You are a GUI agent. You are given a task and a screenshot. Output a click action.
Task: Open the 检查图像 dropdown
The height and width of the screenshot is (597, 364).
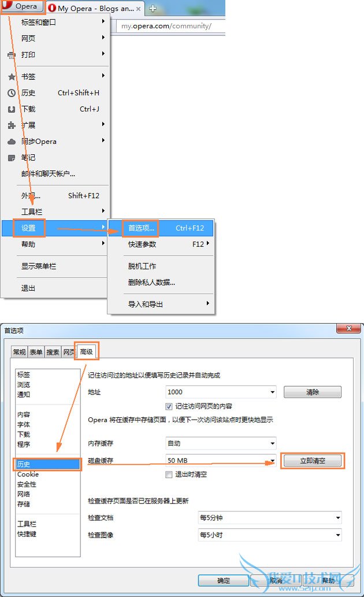pos(270,535)
